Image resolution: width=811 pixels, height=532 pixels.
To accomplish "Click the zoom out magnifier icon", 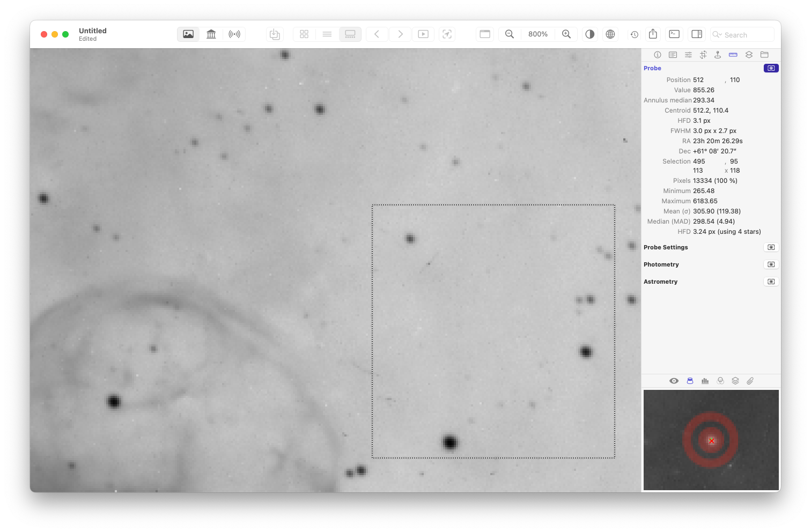I will (510, 34).
